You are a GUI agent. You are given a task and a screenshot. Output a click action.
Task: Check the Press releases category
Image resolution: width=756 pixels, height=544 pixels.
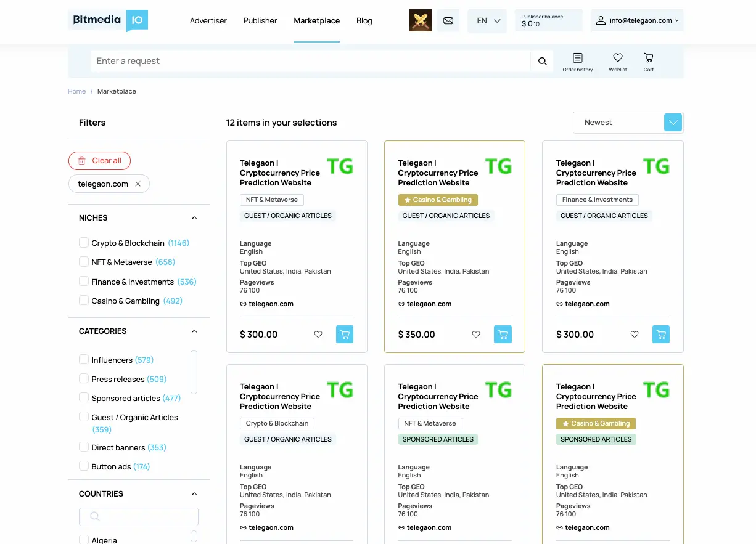tap(84, 378)
